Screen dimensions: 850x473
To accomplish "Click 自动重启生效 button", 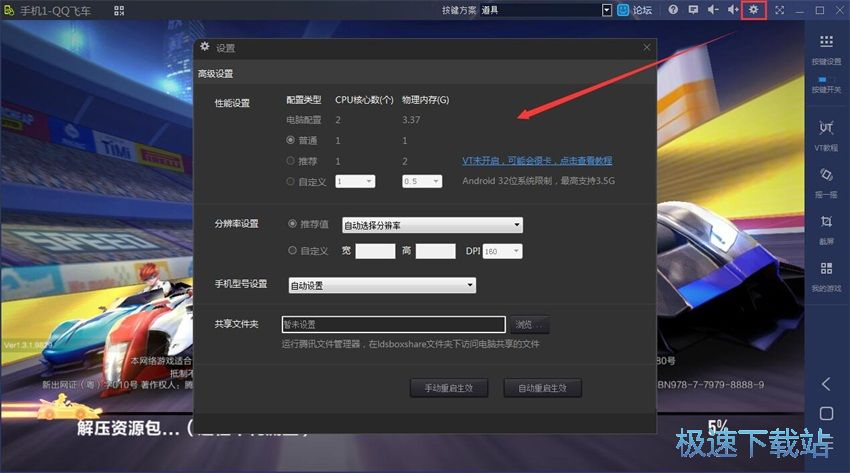I will pos(542,388).
